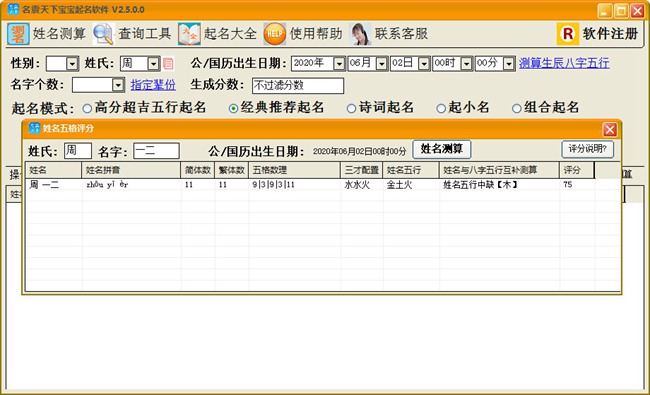
Task: Click the 评分说明? button
Action: [587, 149]
